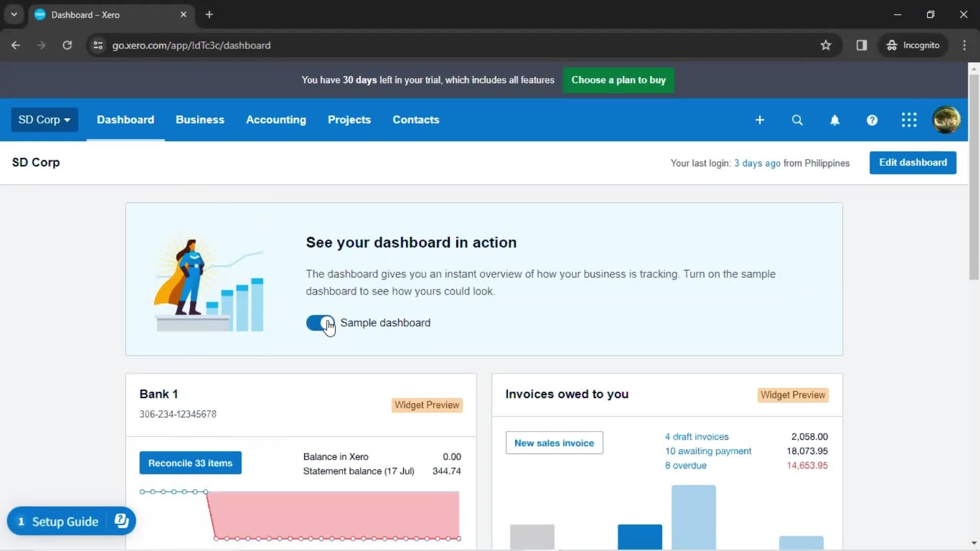Open the help question mark icon
Image resolution: width=980 pixels, height=551 pixels.
[x=872, y=120]
